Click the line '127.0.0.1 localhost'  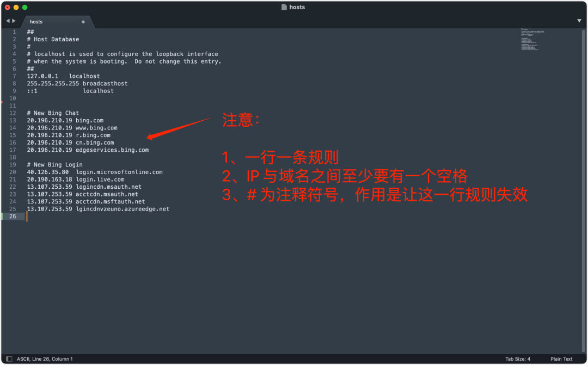tap(63, 76)
